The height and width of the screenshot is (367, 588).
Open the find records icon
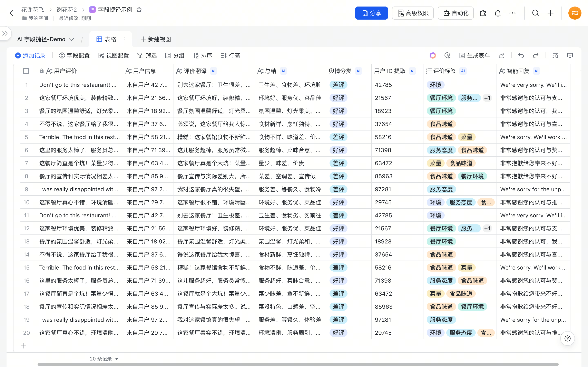click(555, 56)
